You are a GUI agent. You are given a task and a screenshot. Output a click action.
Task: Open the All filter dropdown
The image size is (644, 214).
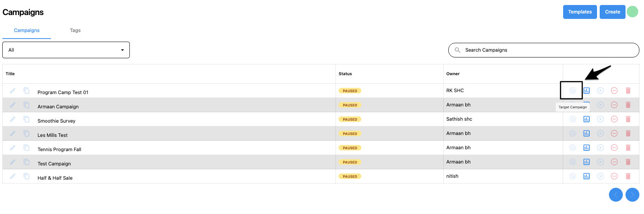(x=66, y=50)
